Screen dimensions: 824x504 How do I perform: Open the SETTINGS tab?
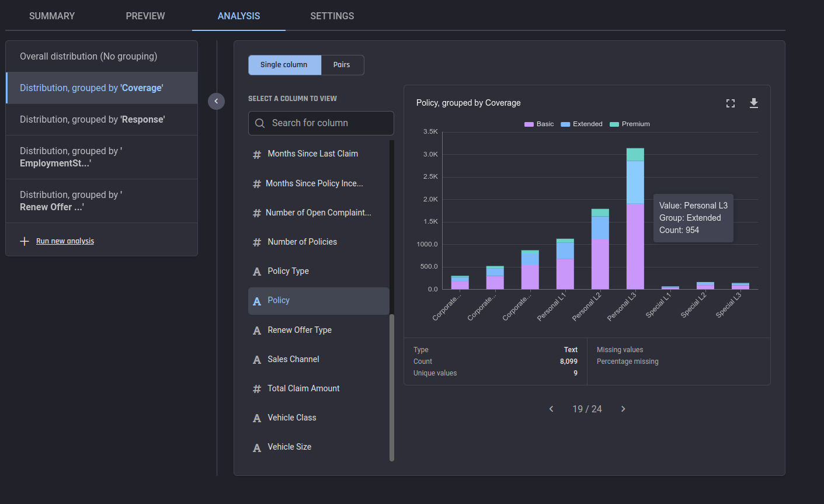(332, 16)
